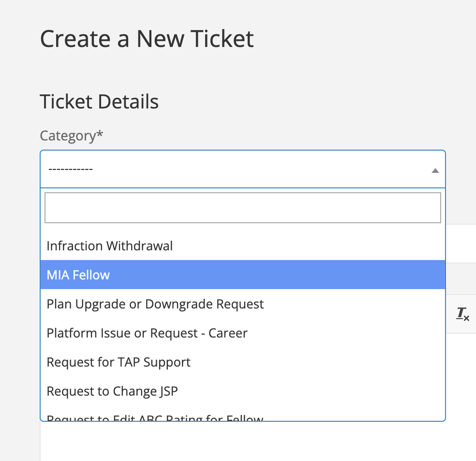
Task: Choose Request for TAP Support category
Action: coord(119,362)
